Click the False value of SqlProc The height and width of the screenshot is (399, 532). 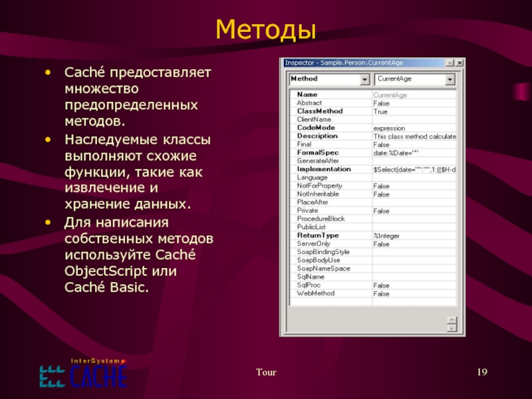(381, 285)
